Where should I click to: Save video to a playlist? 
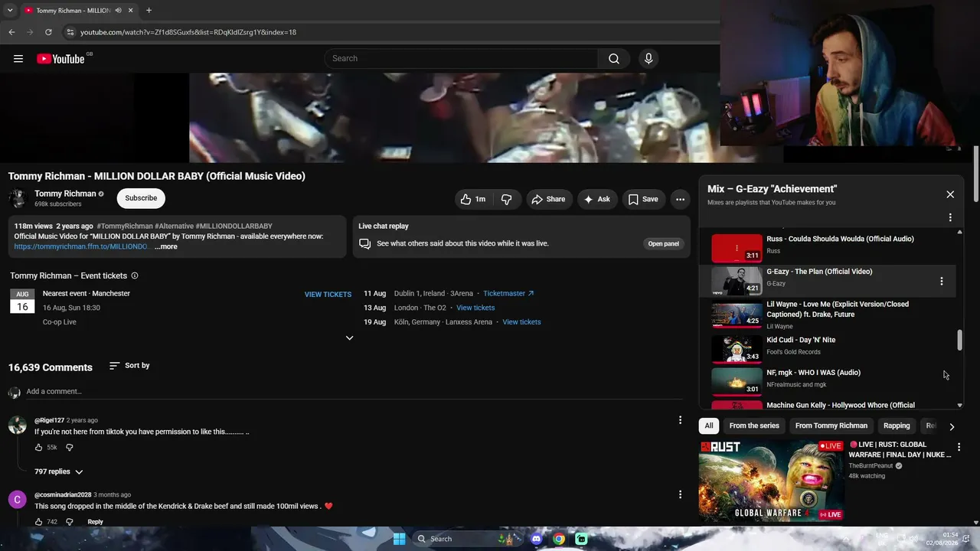click(643, 199)
